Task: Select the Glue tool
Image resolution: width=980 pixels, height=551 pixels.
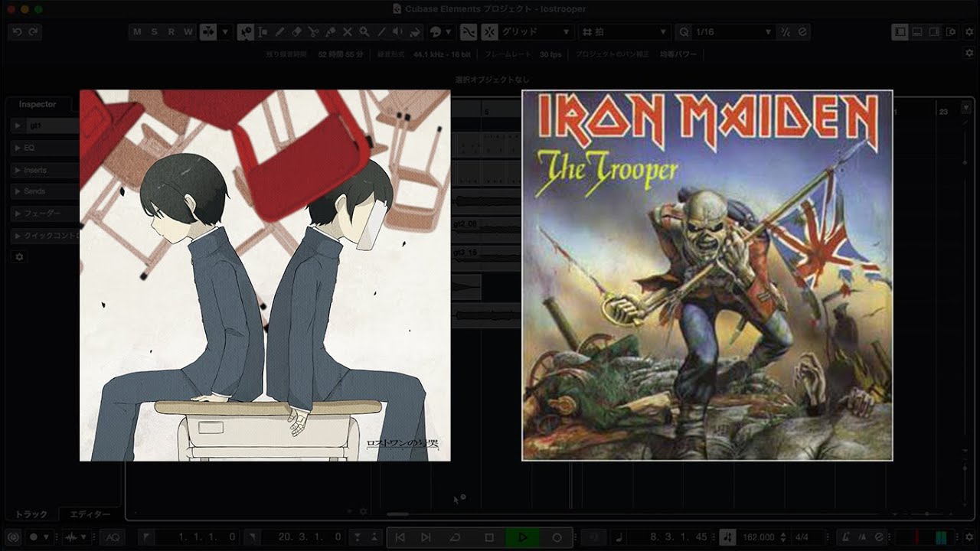Action: pyautogui.click(x=330, y=32)
